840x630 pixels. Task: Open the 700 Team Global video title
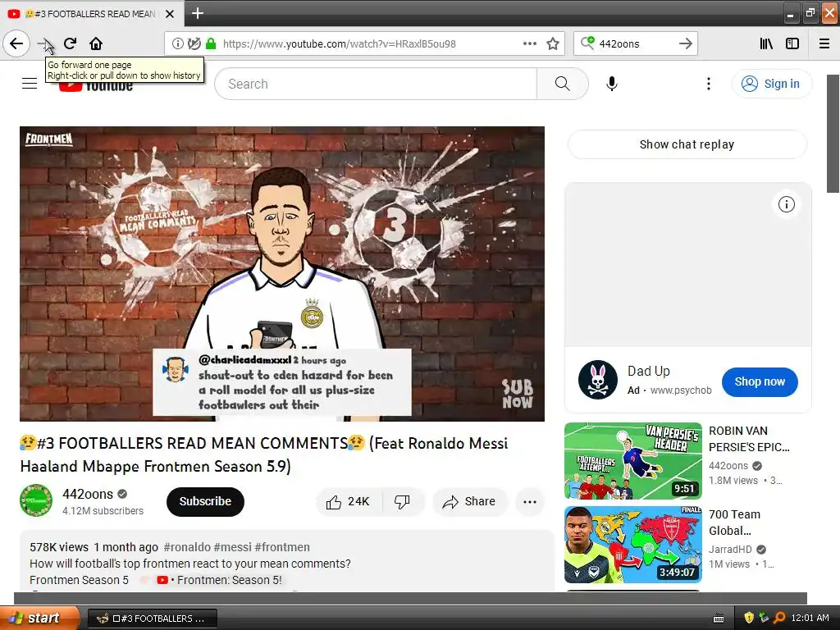(734, 523)
